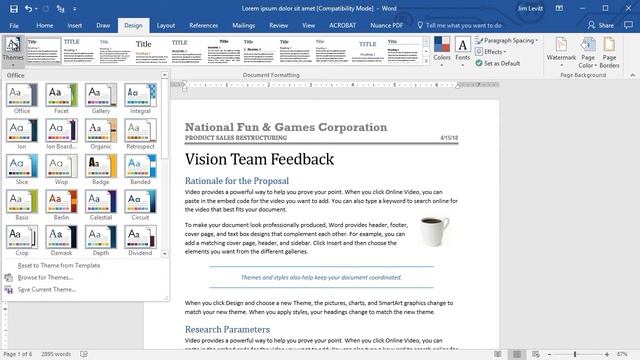Select the Crop theme
The height and width of the screenshot is (360, 640).
tap(22, 240)
